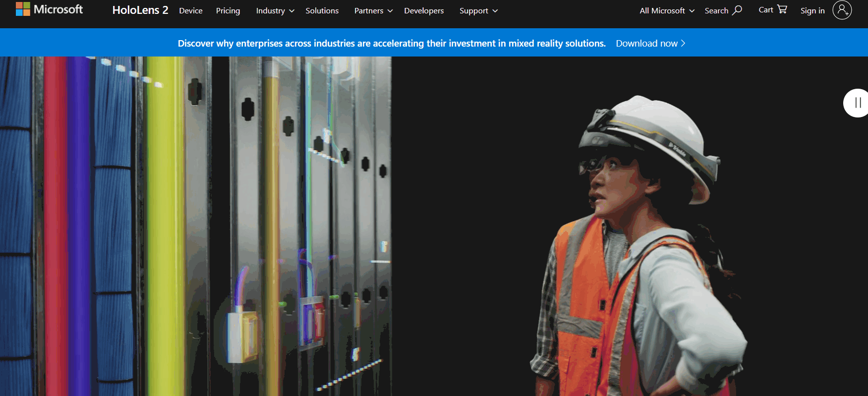Click the Microsoft logo
Viewport: 868px width, 396px height.
tap(49, 9)
